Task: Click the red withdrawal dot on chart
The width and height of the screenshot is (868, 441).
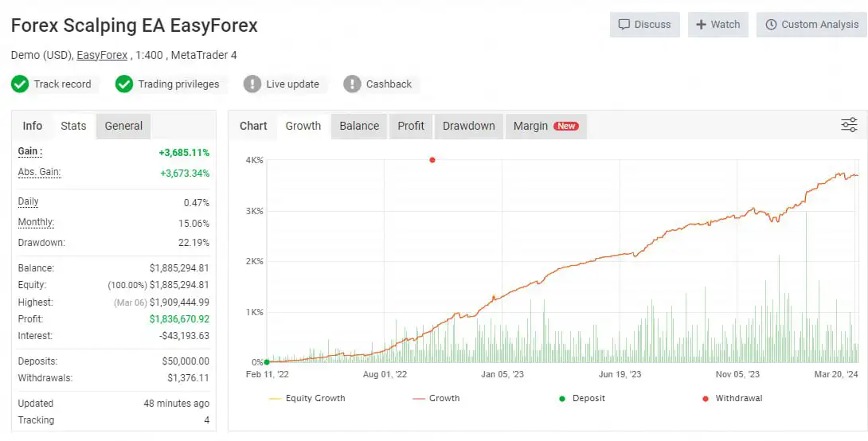Action: 432,160
